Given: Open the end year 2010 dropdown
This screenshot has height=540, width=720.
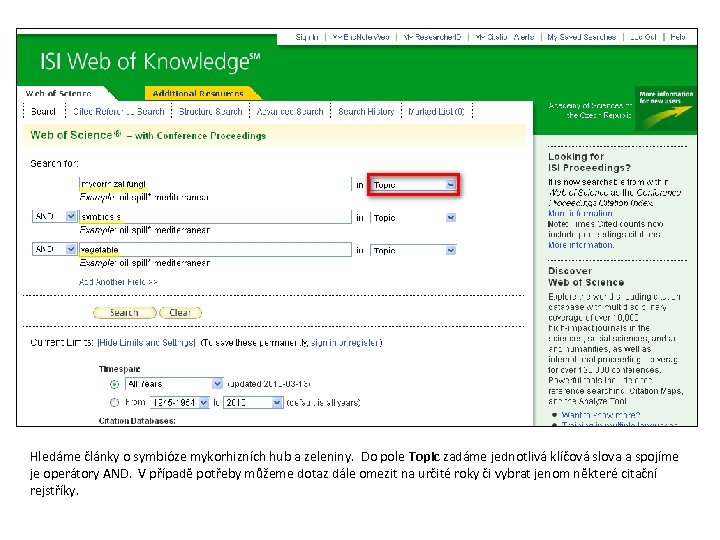Looking at the screenshot, I should click(253, 403).
